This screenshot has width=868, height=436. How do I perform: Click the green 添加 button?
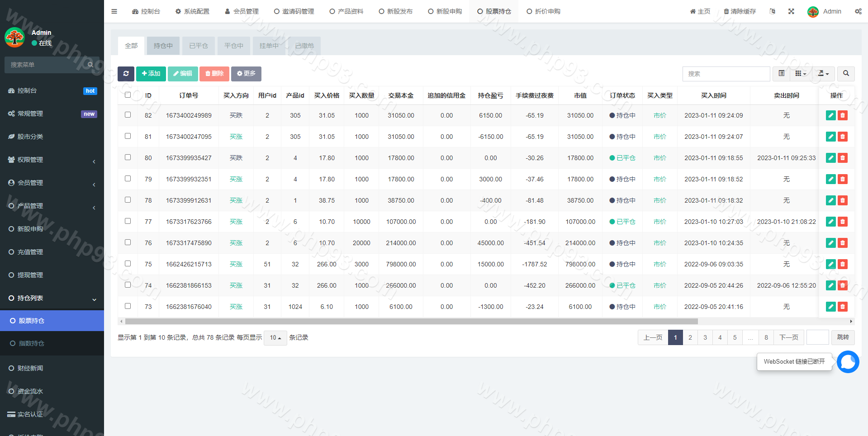coord(151,74)
